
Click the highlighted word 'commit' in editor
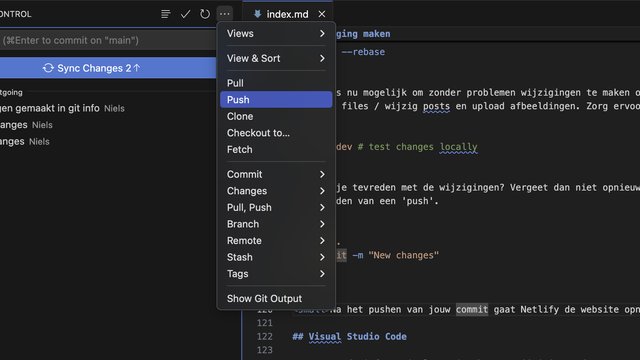point(472,309)
